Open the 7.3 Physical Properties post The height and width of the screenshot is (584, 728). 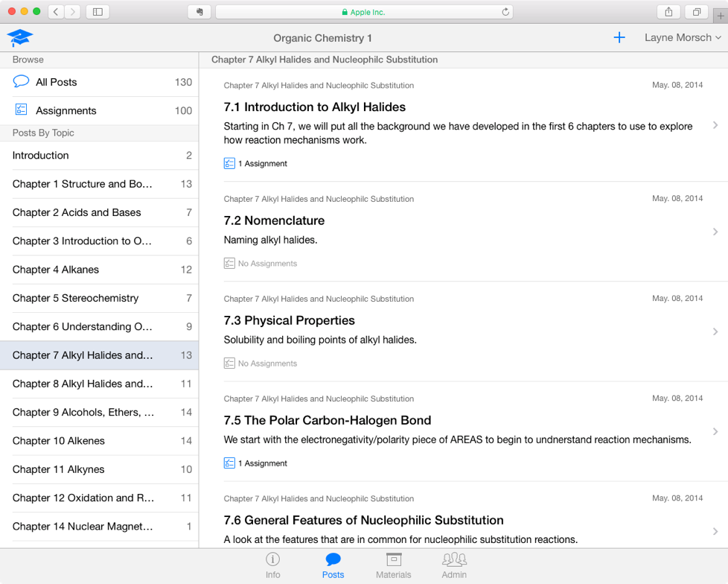pos(290,321)
